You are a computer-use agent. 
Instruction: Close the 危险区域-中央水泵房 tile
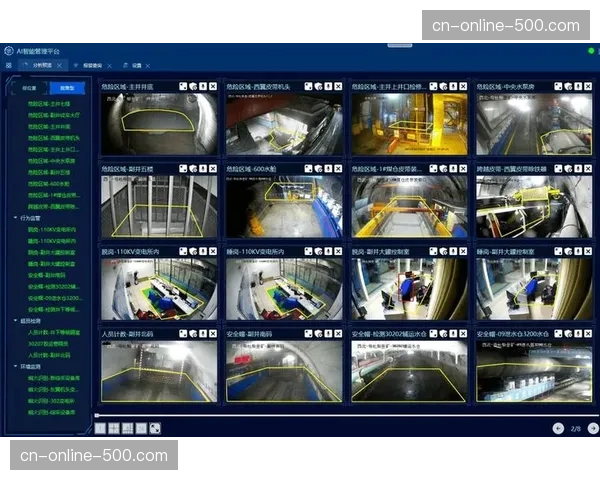point(589,87)
